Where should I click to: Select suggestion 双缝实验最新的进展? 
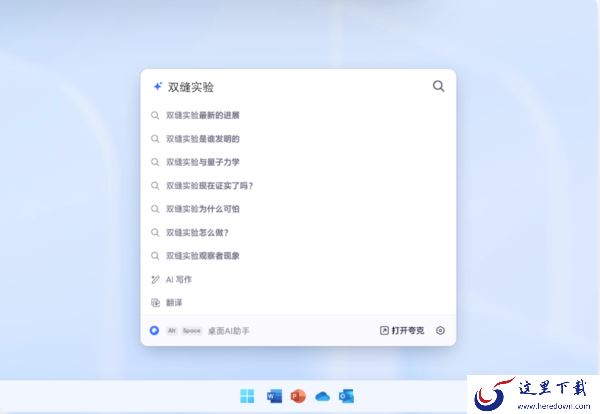click(298, 115)
